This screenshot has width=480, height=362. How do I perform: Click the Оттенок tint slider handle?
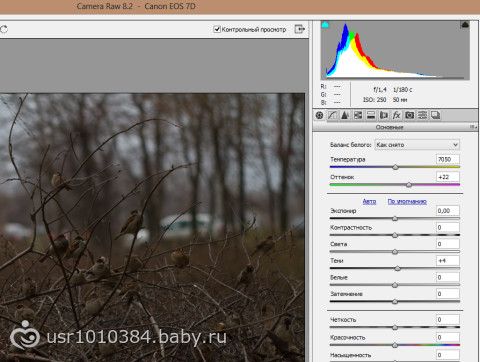[409, 185]
